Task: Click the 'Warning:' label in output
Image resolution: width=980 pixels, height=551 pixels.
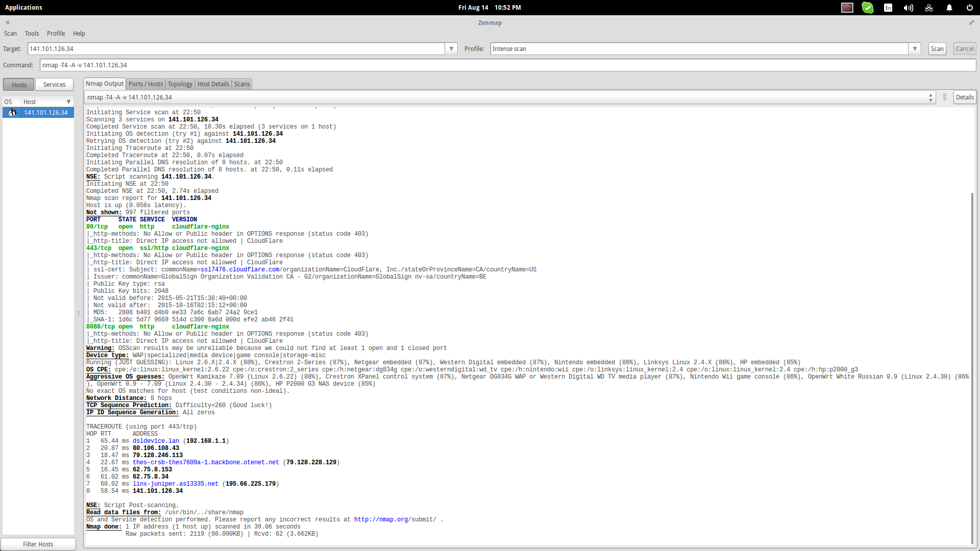Action: point(100,348)
